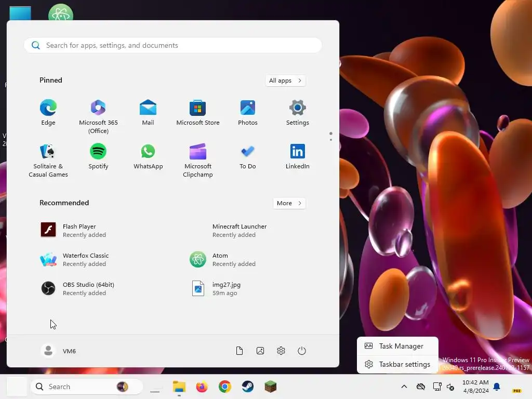Go to next page of pinned apps
532x399 pixels.
tap(331, 140)
